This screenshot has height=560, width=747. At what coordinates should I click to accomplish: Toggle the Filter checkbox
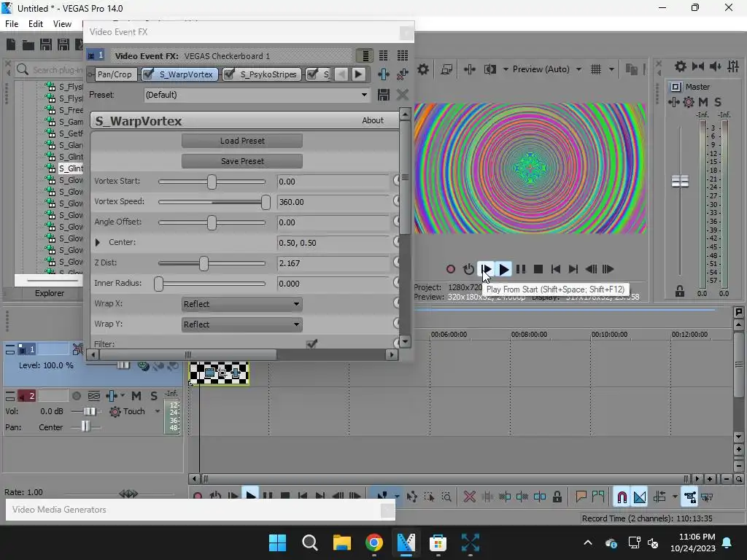click(312, 343)
